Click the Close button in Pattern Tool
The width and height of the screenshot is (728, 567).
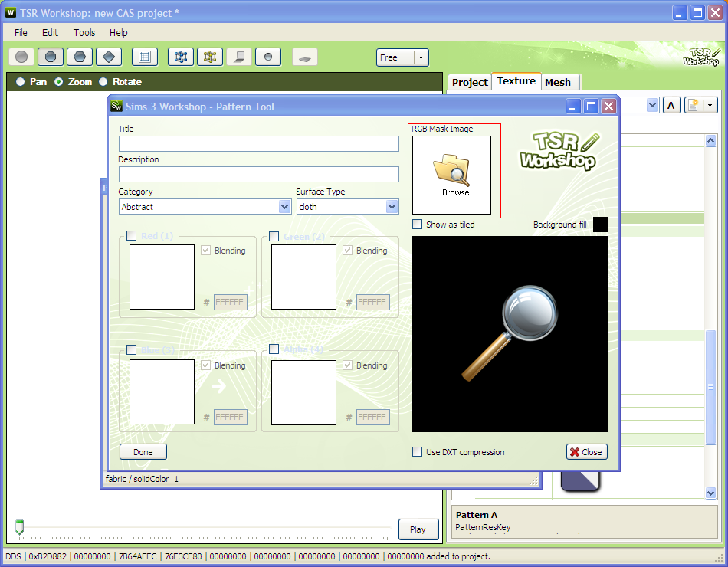(587, 452)
